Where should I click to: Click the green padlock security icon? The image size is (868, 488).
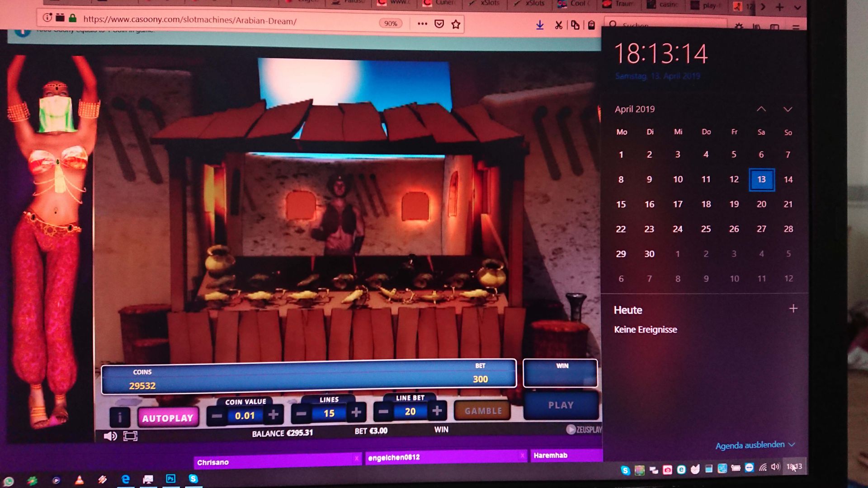pos(72,18)
